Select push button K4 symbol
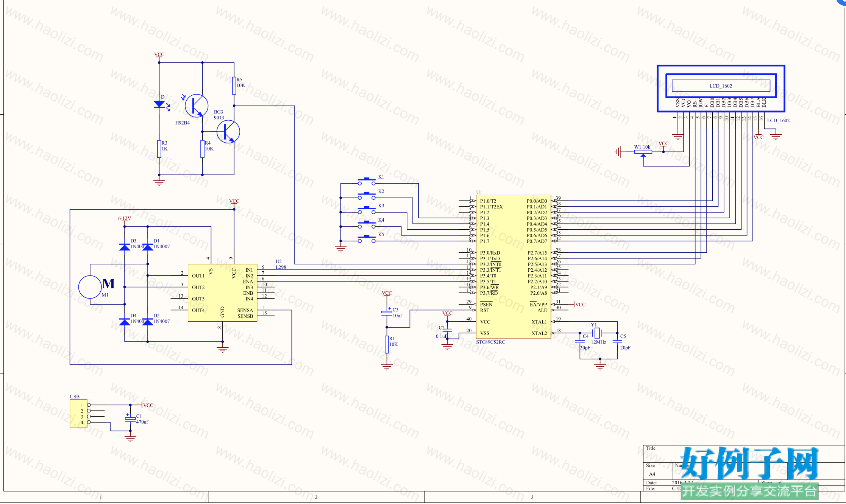 point(367,224)
